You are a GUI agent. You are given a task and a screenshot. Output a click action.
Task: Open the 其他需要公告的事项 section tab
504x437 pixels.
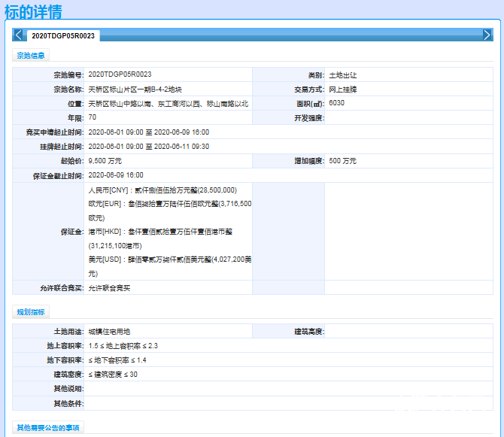click(x=47, y=427)
